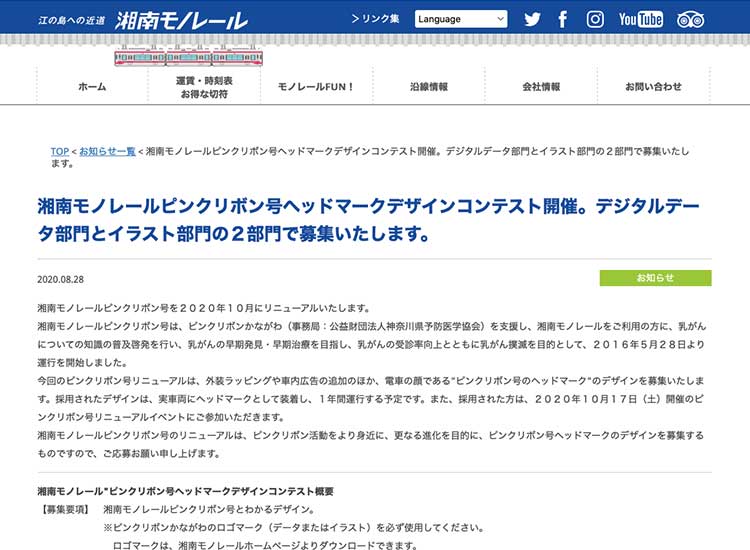Click the sentence ending ２０２０年１０月にリニューアルいたします。
This screenshot has width=750, height=550.
point(204,308)
